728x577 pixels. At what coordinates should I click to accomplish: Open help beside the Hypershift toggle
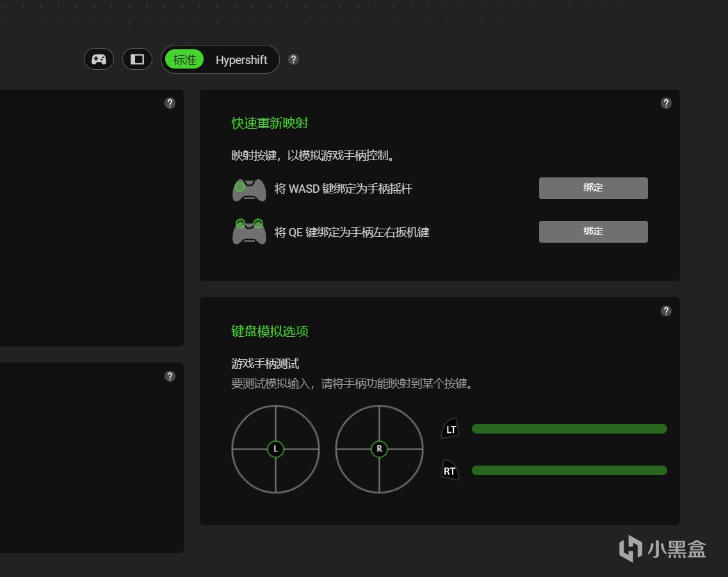(293, 60)
